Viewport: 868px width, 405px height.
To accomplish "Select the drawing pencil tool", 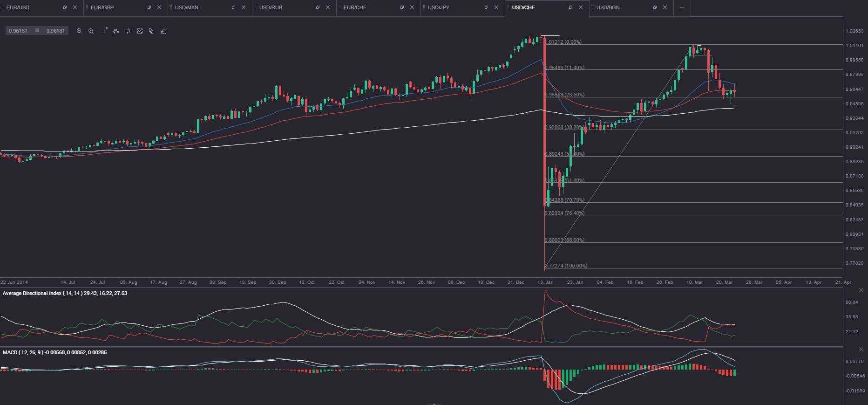I will click(x=163, y=31).
